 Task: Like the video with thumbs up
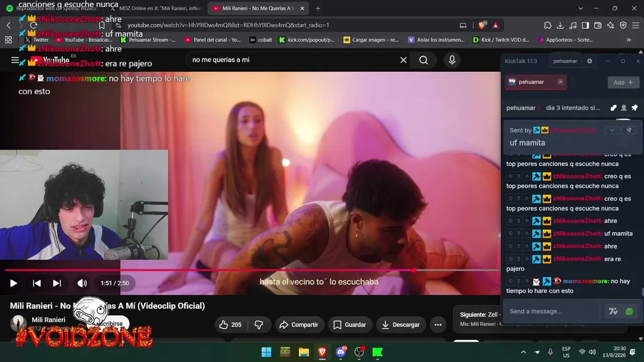(x=230, y=325)
